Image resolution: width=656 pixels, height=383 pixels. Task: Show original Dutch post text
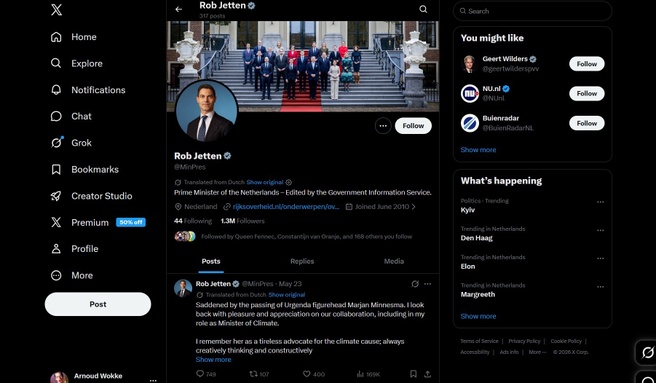click(287, 295)
